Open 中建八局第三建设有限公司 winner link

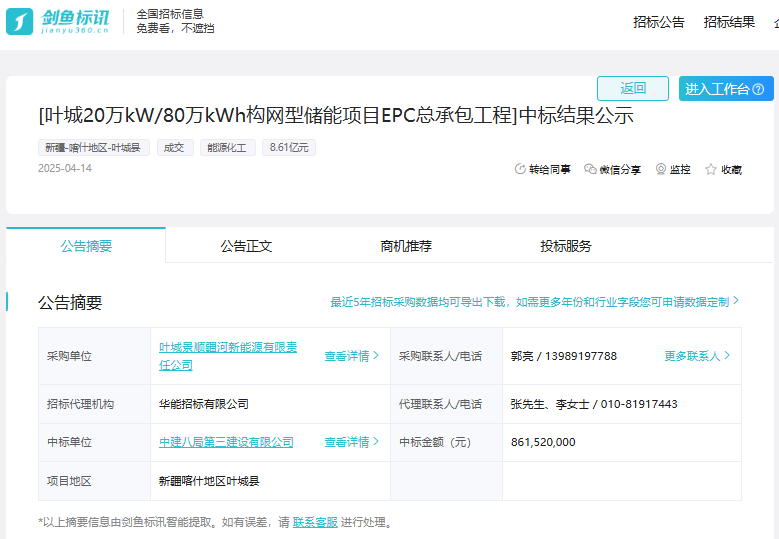[x=226, y=442]
